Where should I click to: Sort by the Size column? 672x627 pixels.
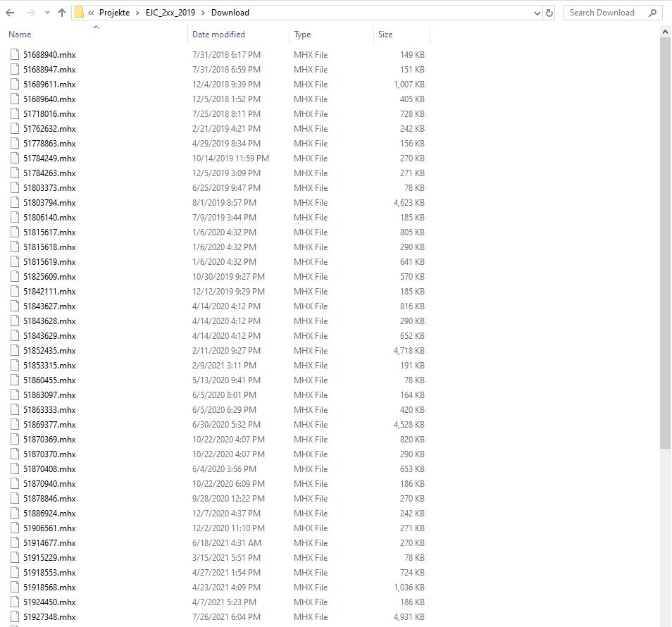click(x=385, y=35)
